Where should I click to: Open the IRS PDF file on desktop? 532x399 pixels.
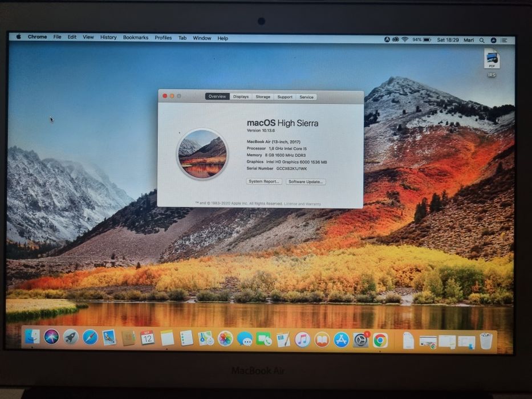(492, 63)
